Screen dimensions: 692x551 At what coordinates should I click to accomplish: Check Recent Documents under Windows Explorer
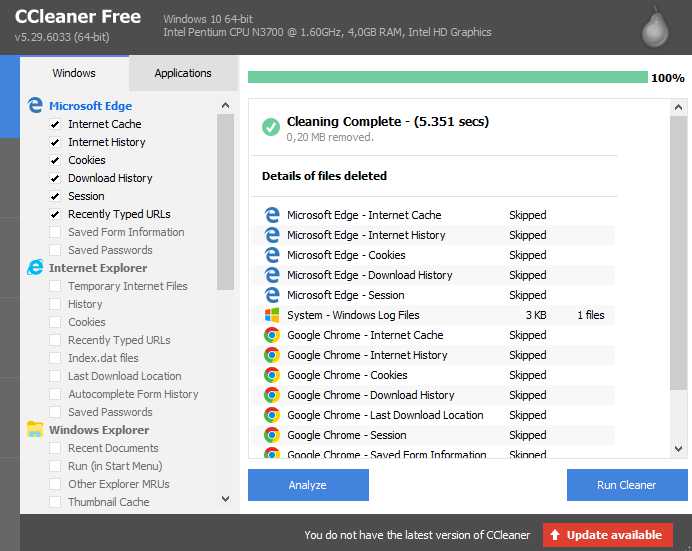pyautogui.click(x=55, y=448)
